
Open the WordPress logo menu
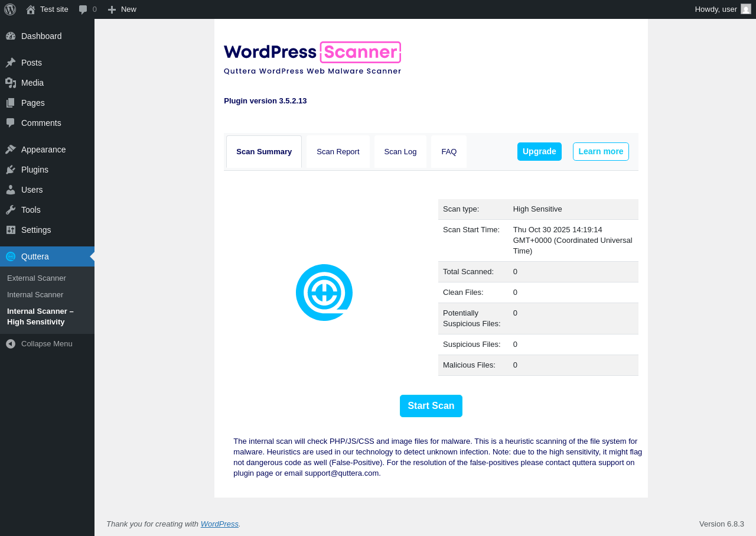point(10,9)
